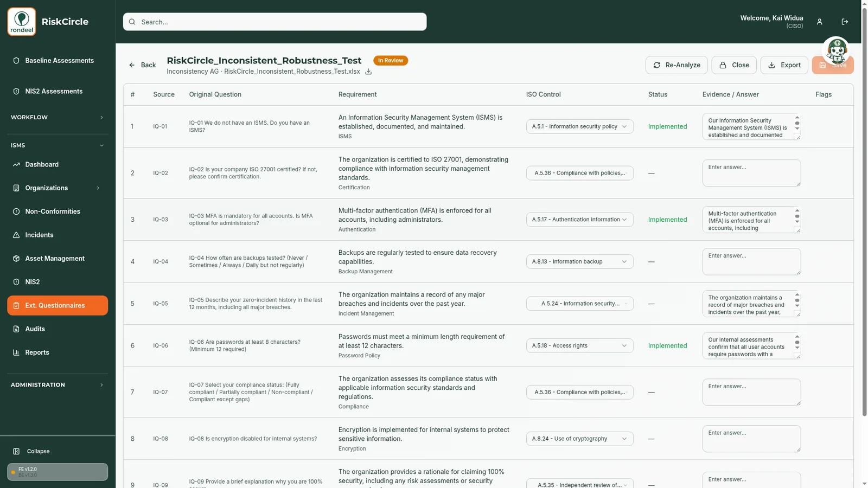Focus the Search input field

pyautogui.click(x=275, y=22)
